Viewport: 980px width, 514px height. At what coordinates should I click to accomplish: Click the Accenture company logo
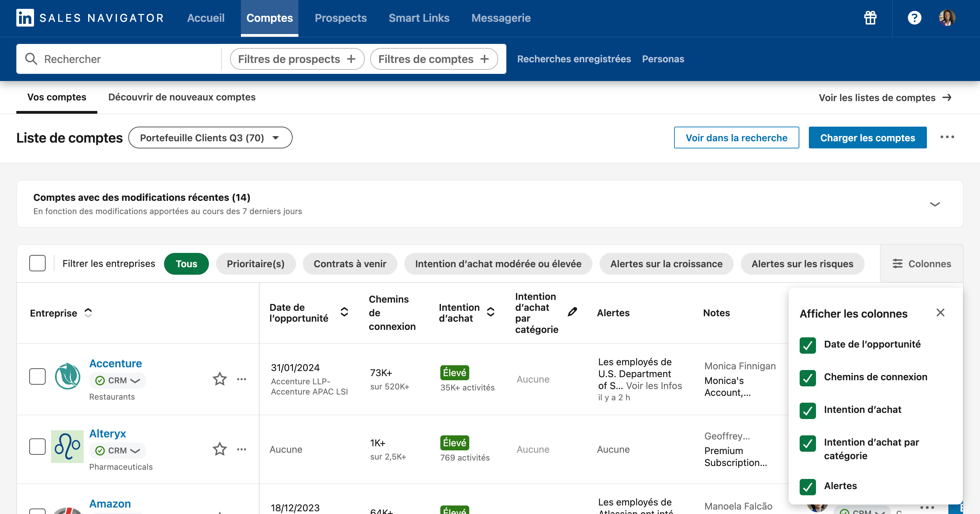pos(67,376)
